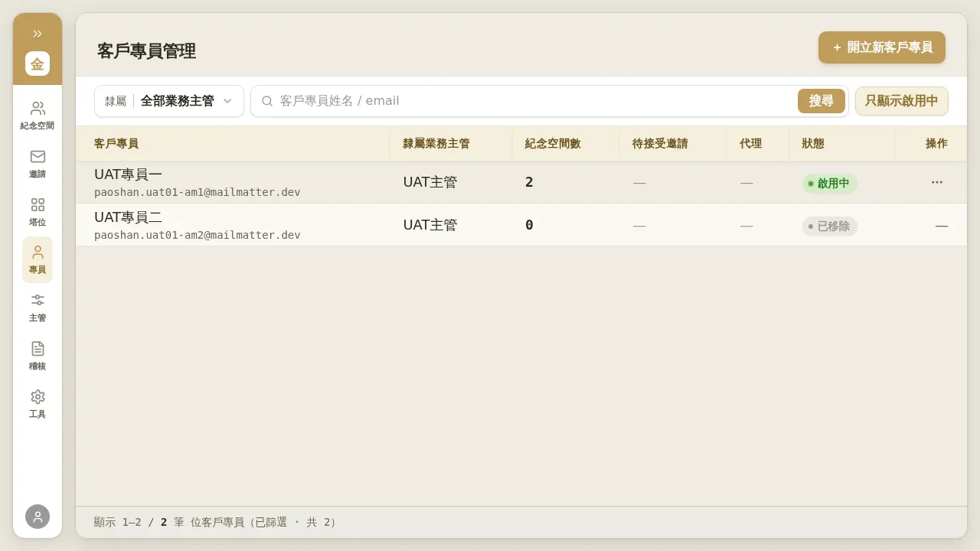Open user avatar at sidebar bottom
Viewport: 980px width, 551px height.
click(38, 517)
